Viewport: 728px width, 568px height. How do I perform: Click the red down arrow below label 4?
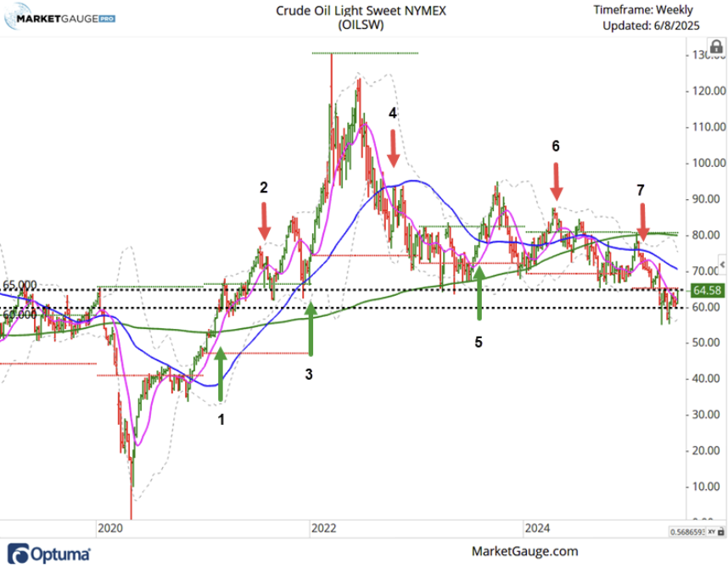(393, 147)
